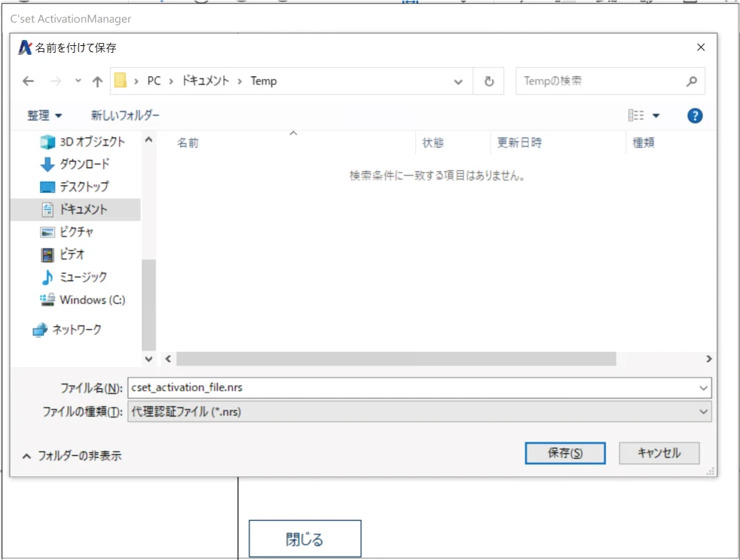The height and width of the screenshot is (560, 740).
Task: Refresh the Temp folder view
Action: pos(489,81)
